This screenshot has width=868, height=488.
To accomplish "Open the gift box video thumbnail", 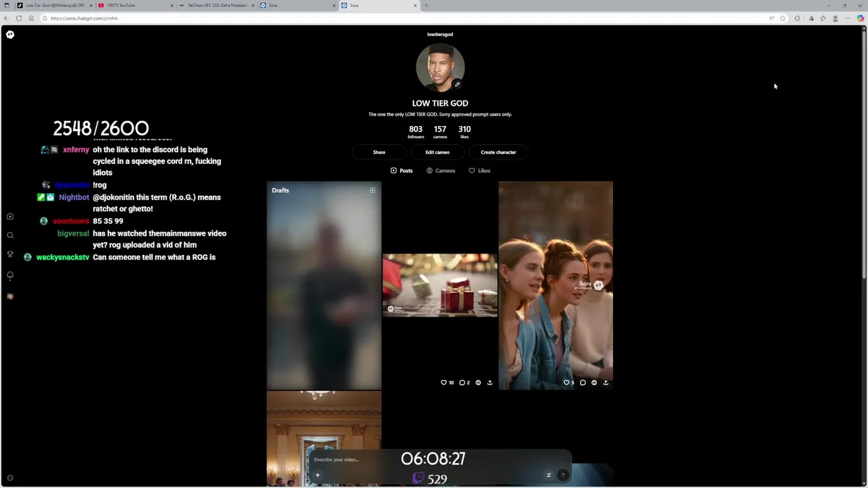I will click(x=440, y=285).
